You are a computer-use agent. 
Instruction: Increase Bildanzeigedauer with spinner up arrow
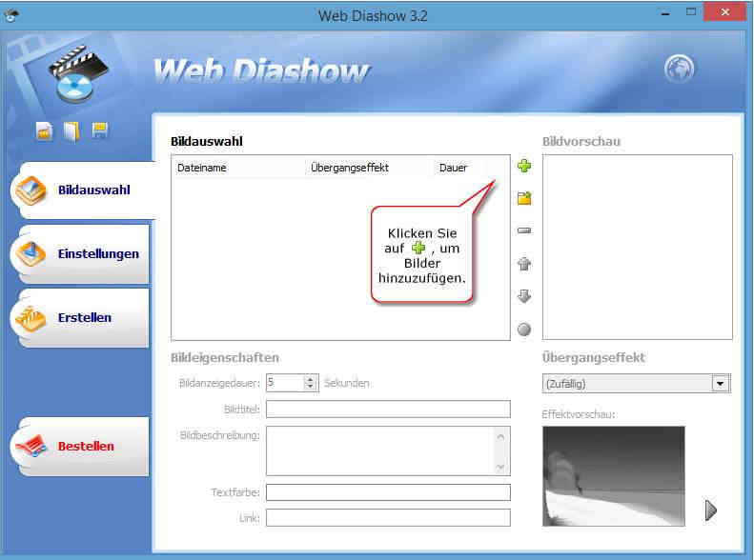point(311,379)
